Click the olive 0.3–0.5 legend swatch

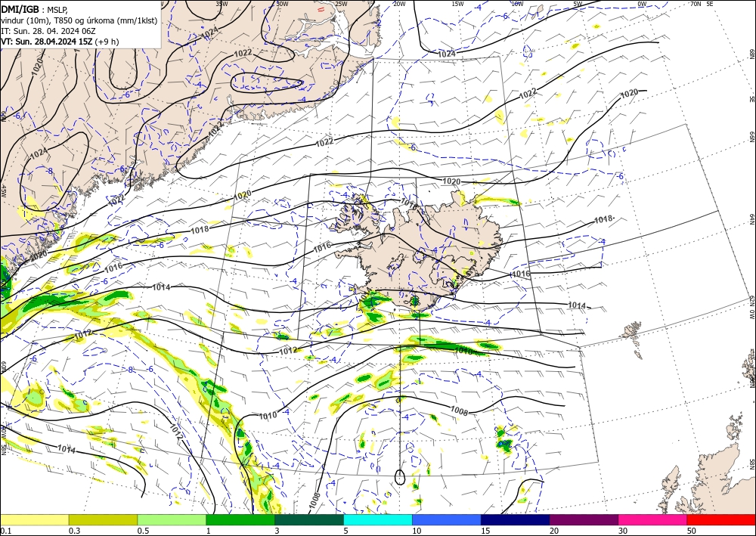point(103,519)
